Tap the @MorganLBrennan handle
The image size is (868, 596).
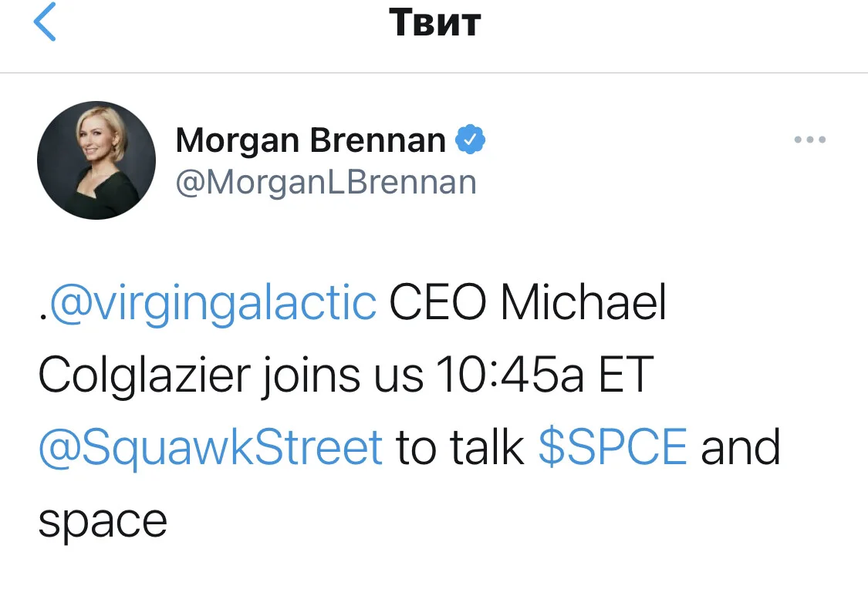(x=326, y=182)
